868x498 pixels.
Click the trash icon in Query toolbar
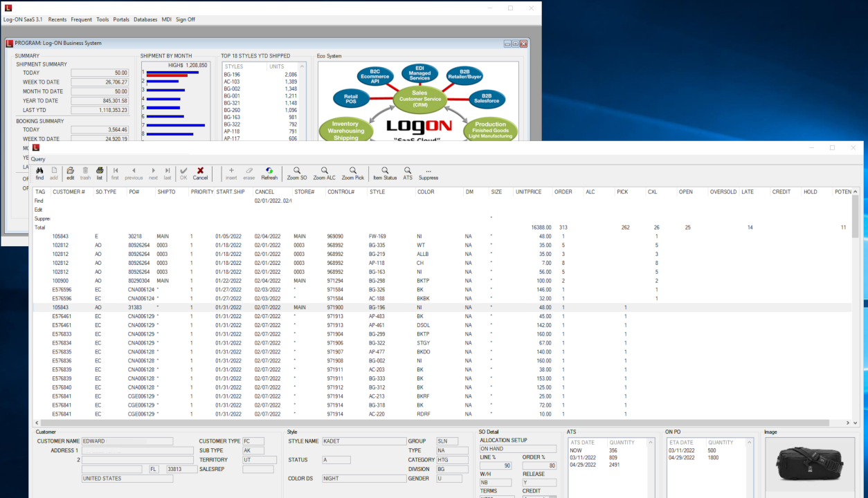(85, 170)
